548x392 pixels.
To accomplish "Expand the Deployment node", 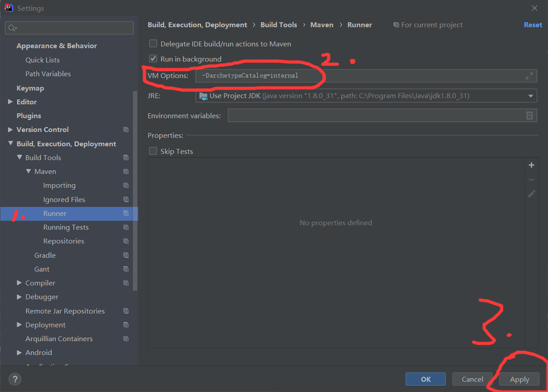I will pos(19,325).
